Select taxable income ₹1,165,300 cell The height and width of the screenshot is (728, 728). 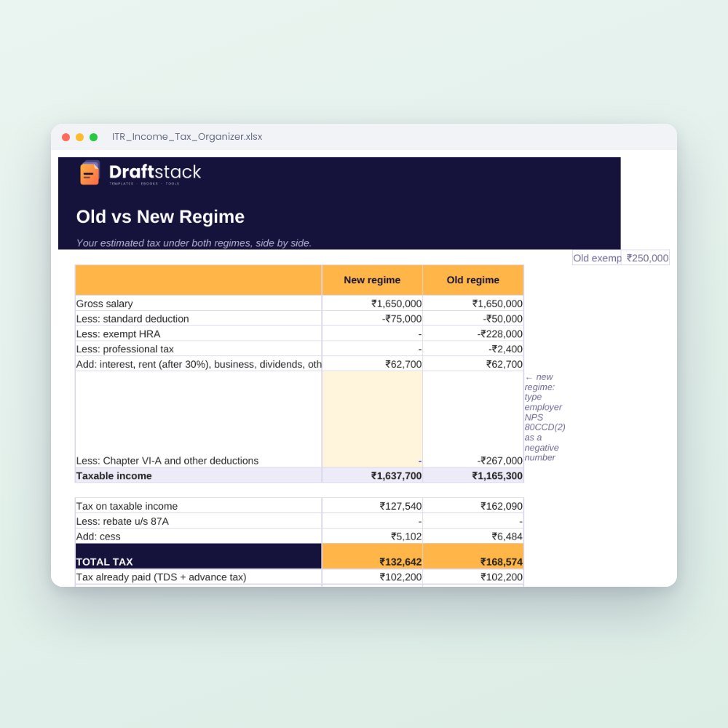tap(473, 475)
